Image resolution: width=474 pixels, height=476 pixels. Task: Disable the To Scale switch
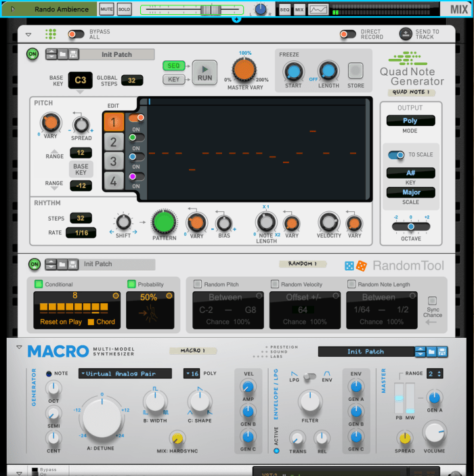(396, 155)
